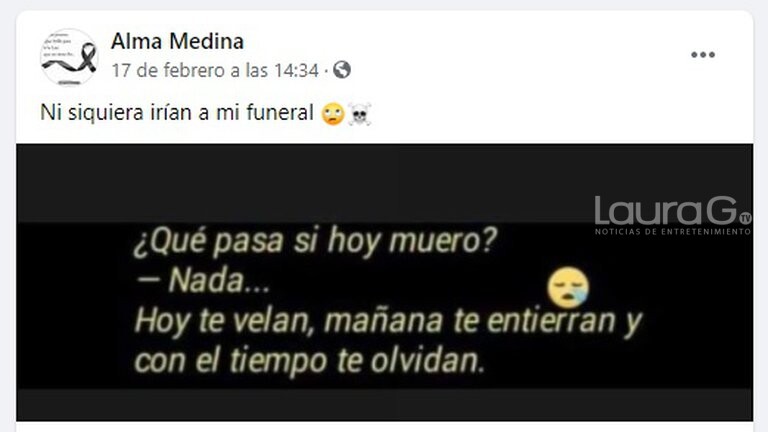The width and height of the screenshot is (768, 432).
Task: Open the 17 de febrero timestamp link
Action: tap(215, 70)
